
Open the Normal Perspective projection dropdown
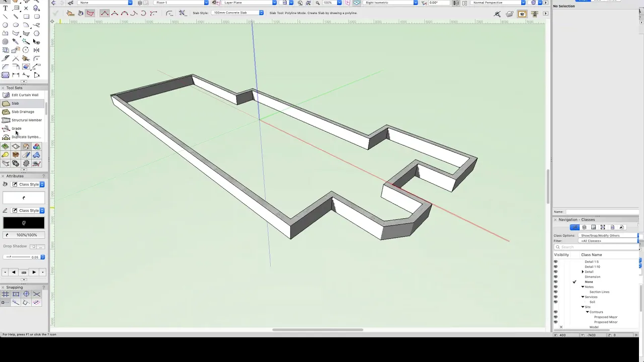(x=499, y=3)
